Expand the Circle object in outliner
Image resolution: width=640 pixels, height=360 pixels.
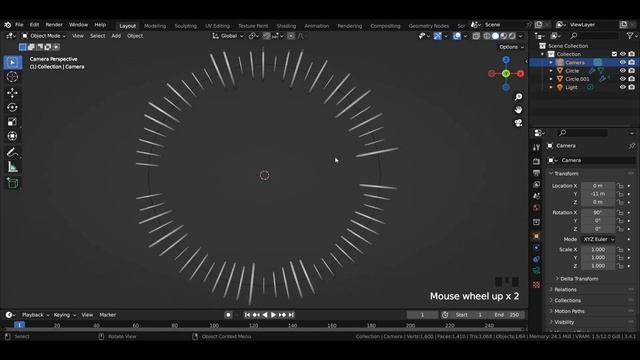(551, 71)
